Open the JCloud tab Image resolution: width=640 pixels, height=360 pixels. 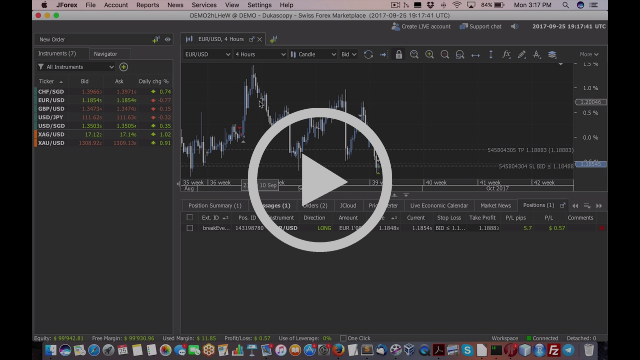(348, 206)
